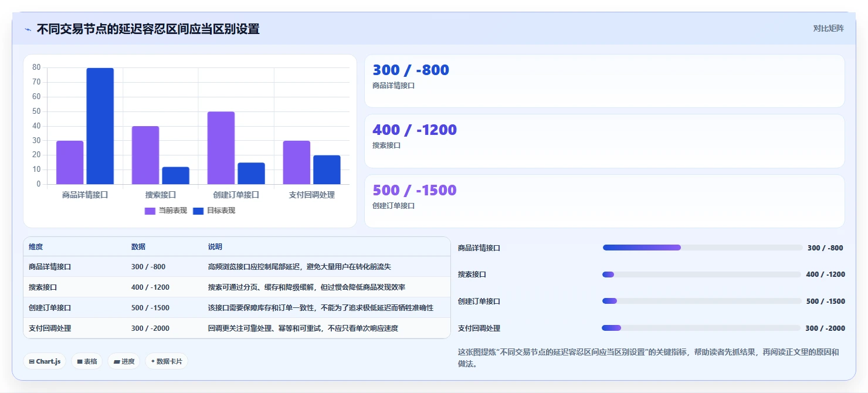This screenshot has width=868, height=393.
Task: Click the summary paragraph starting 这张图提炼
Action: [x=648, y=358]
